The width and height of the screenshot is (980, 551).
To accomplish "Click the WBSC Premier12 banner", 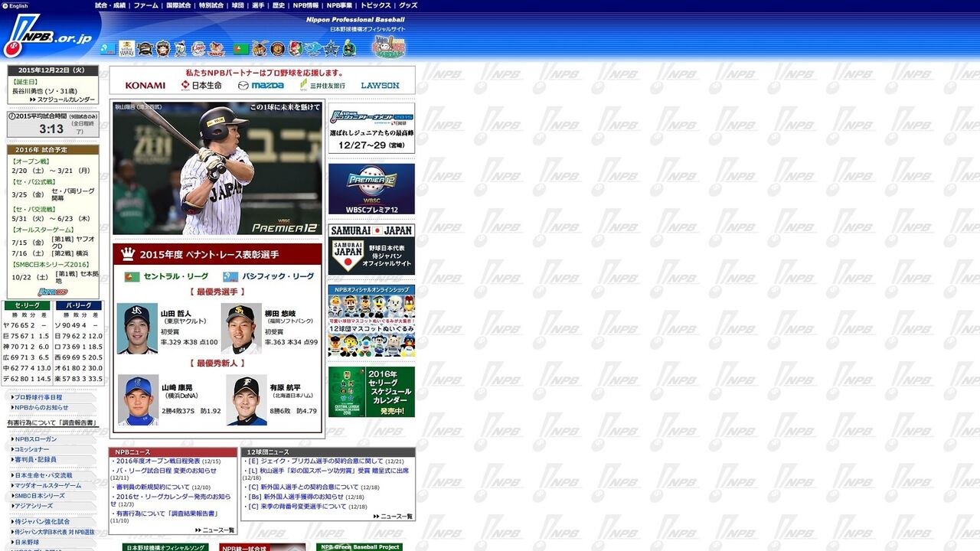I will pyautogui.click(x=371, y=188).
